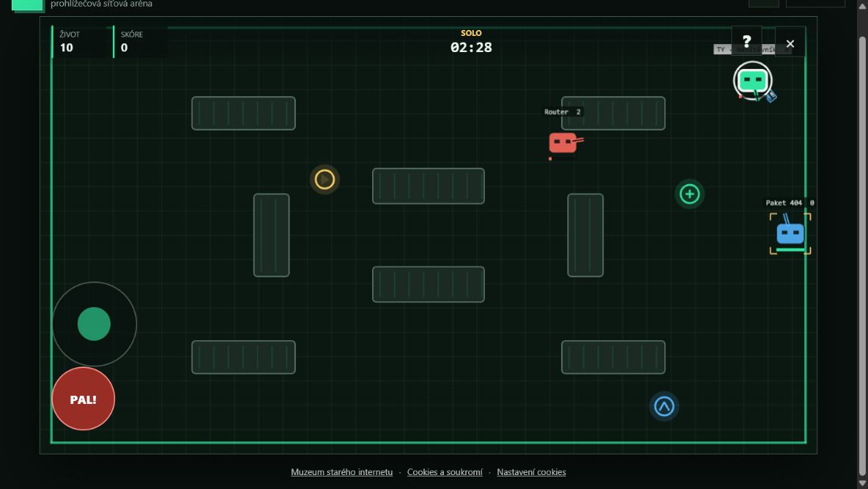Target the red Router enemy tank
Screen dimensions: 868x489
point(565,143)
